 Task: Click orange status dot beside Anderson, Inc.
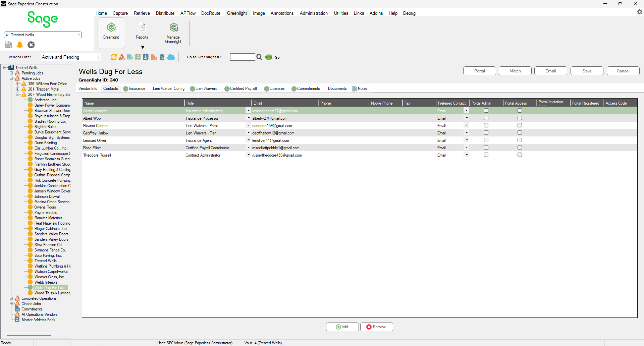(31, 100)
